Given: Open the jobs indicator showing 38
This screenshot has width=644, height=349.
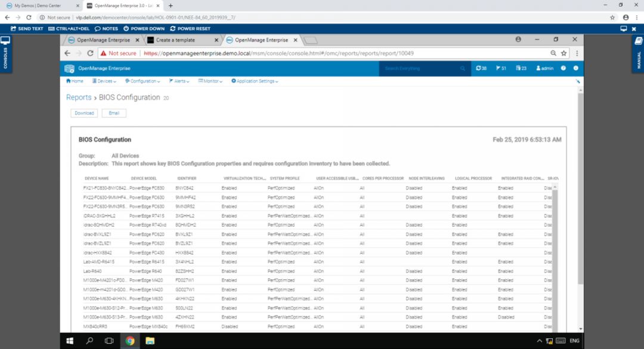Looking at the screenshot, I should [x=481, y=68].
